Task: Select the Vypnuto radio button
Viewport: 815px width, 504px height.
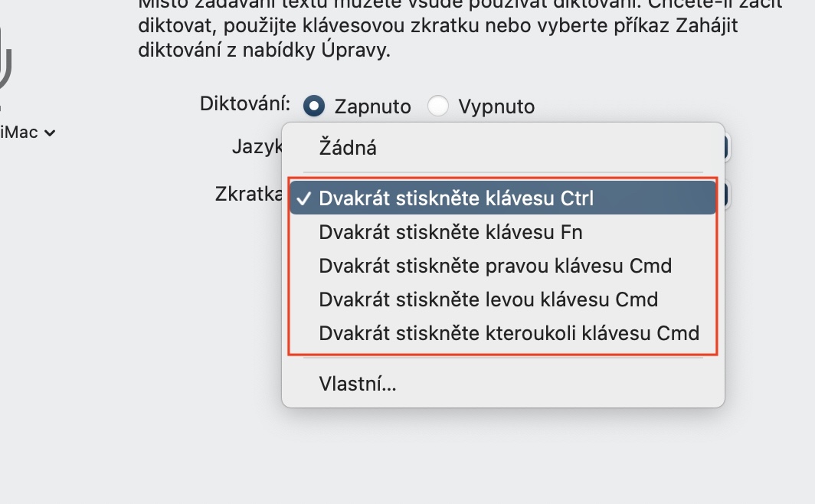Action: (x=438, y=106)
